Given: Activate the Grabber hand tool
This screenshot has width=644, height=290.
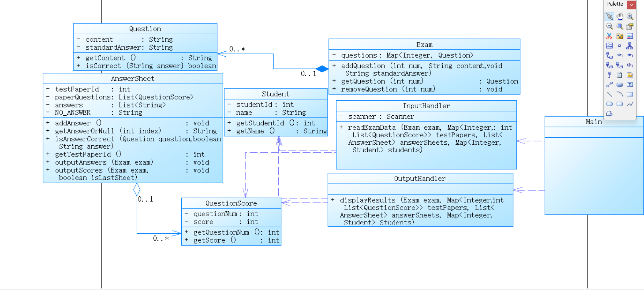Looking at the screenshot, I should [x=620, y=16].
